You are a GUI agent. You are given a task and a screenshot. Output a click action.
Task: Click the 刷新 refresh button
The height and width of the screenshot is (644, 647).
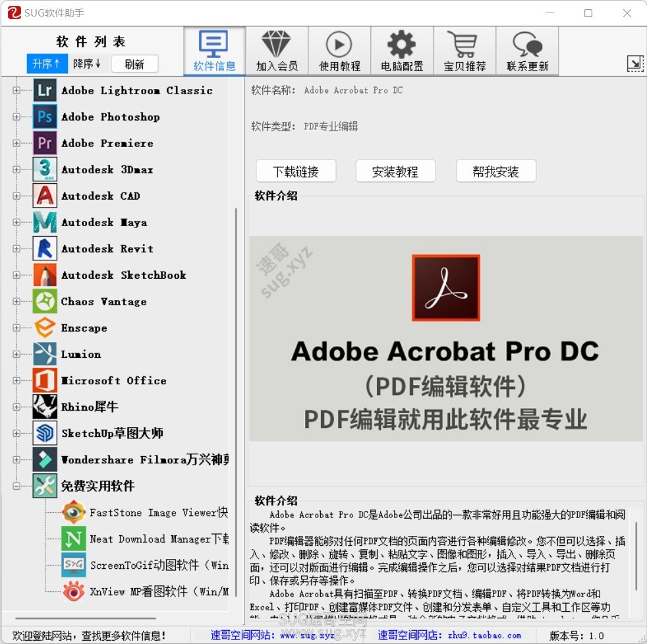click(x=134, y=65)
